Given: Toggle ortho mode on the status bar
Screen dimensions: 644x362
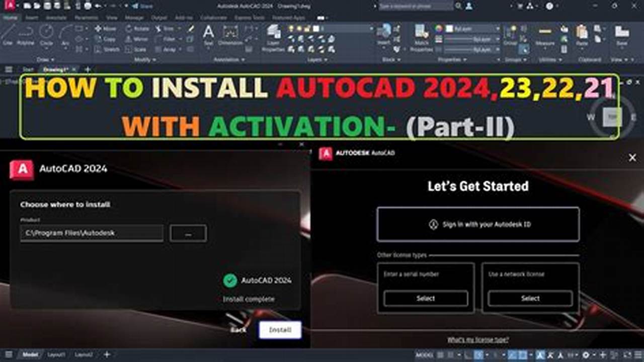Looking at the screenshot, I should [x=467, y=356].
